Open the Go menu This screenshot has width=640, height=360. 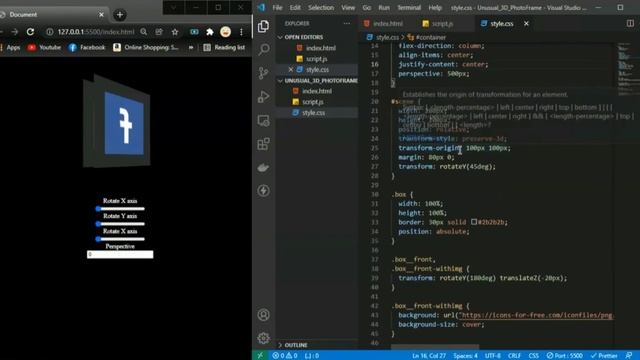367,8
